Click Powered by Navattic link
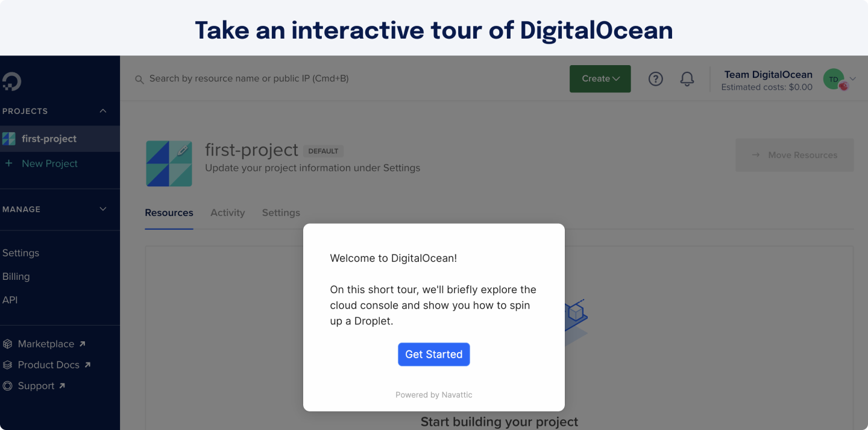The height and width of the screenshot is (430, 868). pos(434,395)
